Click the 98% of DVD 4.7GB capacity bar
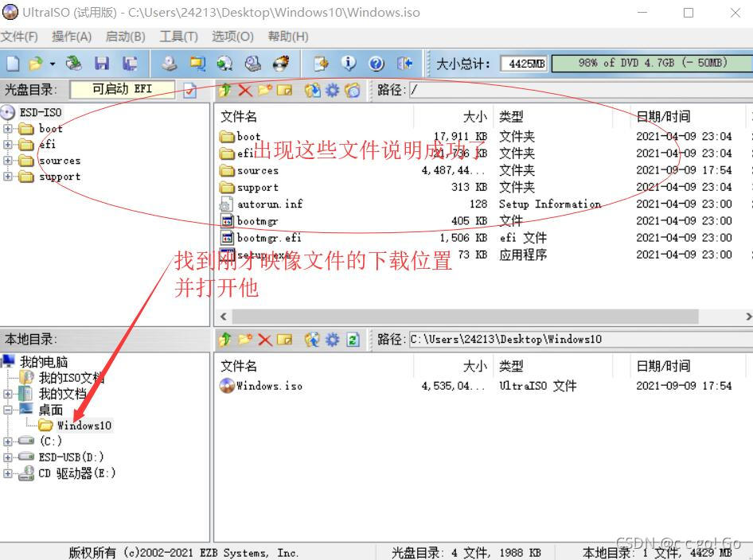 652,64
